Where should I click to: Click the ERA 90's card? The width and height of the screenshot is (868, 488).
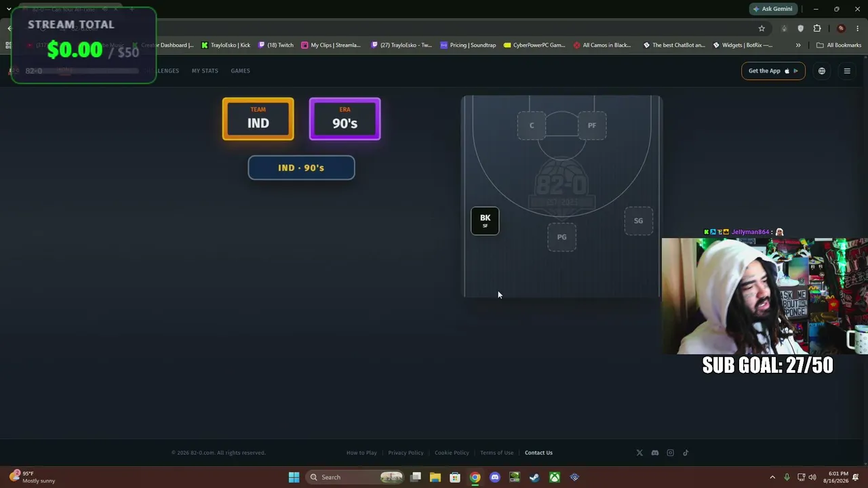[x=344, y=119]
